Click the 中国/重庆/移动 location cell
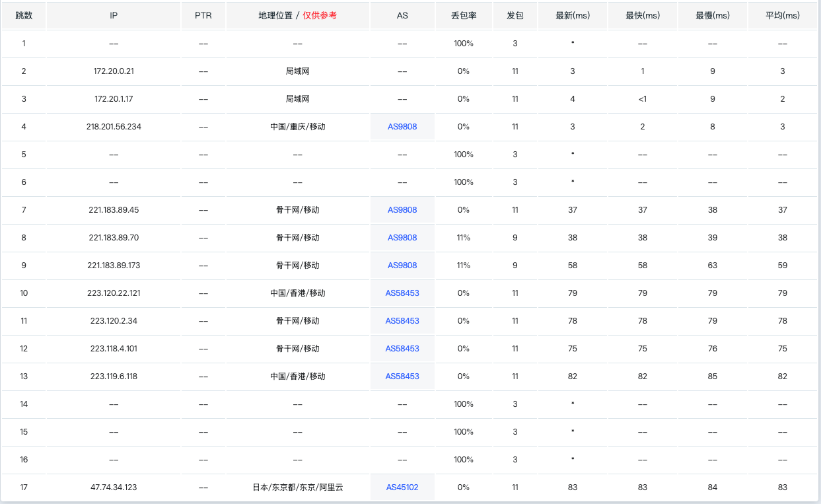 tap(298, 127)
